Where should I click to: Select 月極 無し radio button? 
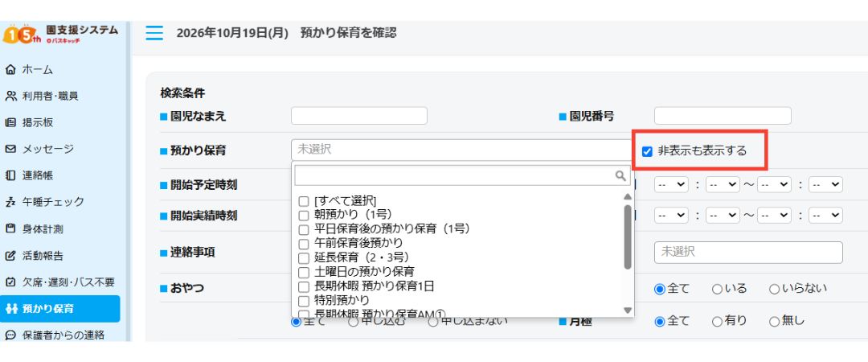(775, 321)
